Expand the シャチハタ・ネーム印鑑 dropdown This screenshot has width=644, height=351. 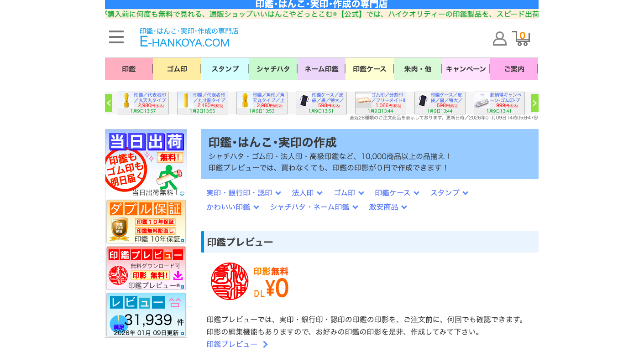(314, 207)
